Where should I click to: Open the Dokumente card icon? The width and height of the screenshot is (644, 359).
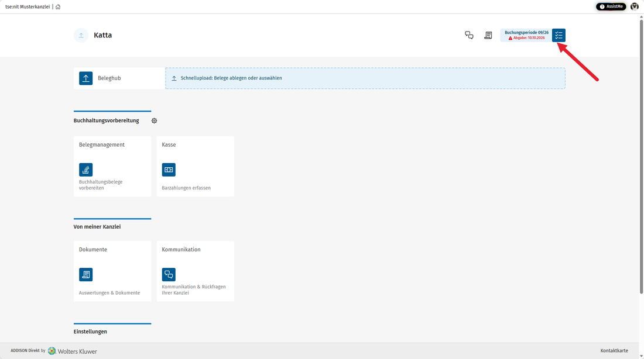point(86,274)
